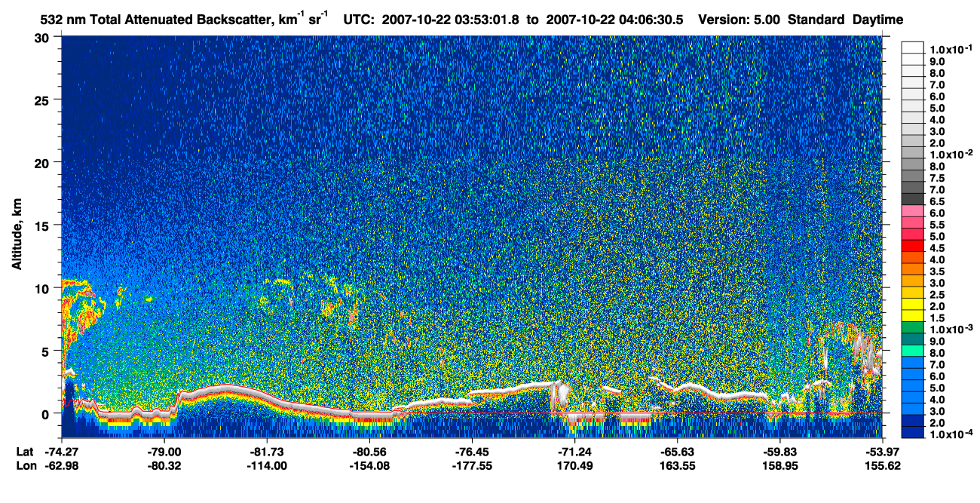Click the 'UTC:' label in the header
This screenshot has width=980, height=503.
pos(358,20)
